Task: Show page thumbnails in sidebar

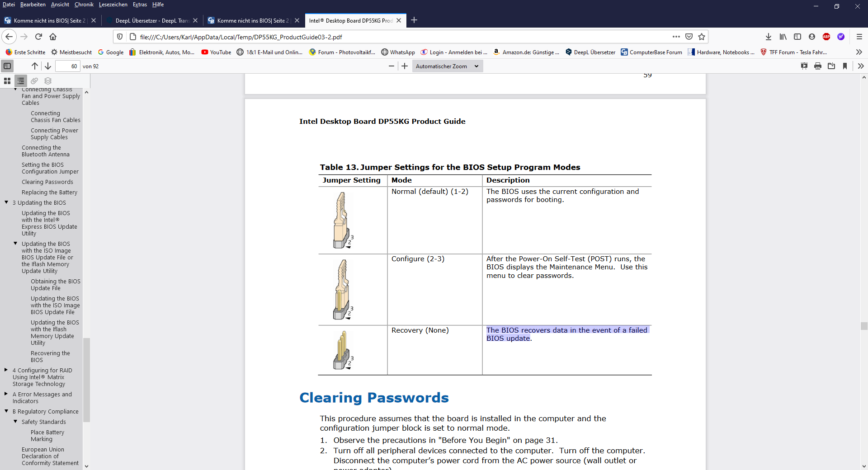Action: (7, 81)
